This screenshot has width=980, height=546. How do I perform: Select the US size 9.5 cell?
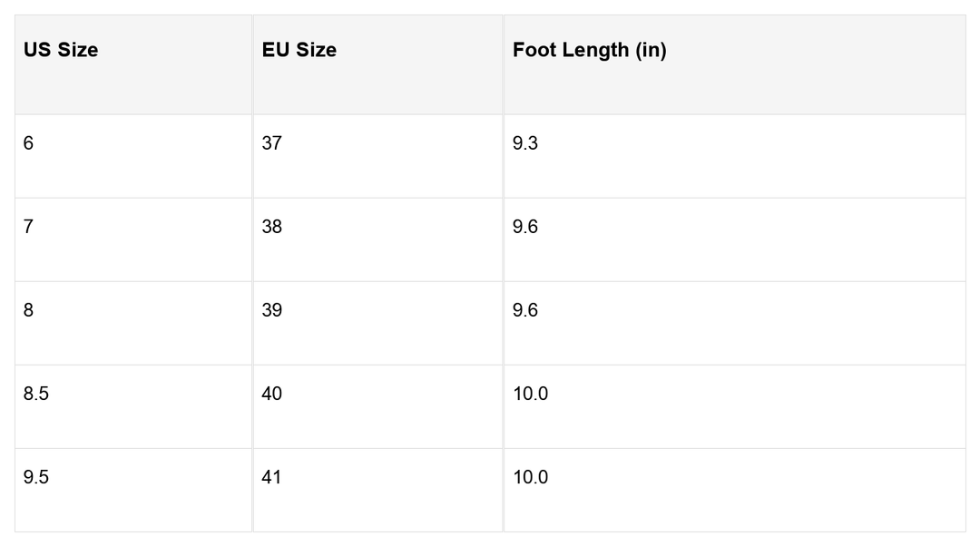[36, 477]
